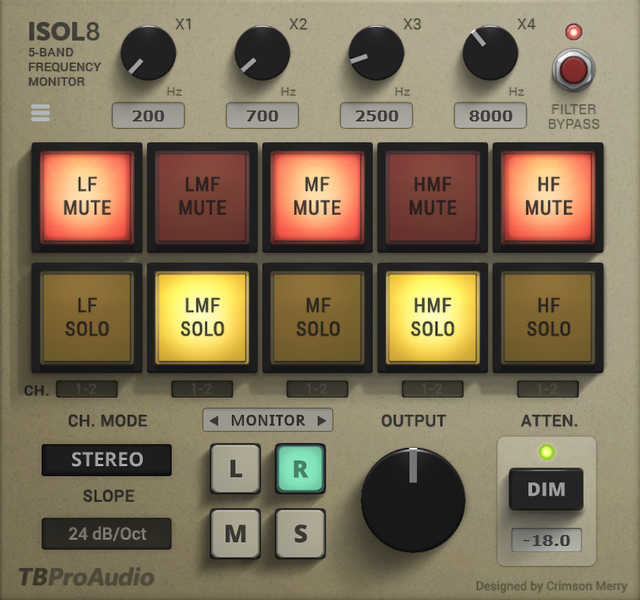Open the 24 dB/Oct slope dropdown
This screenshot has height=600, width=640.
click(107, 533)
